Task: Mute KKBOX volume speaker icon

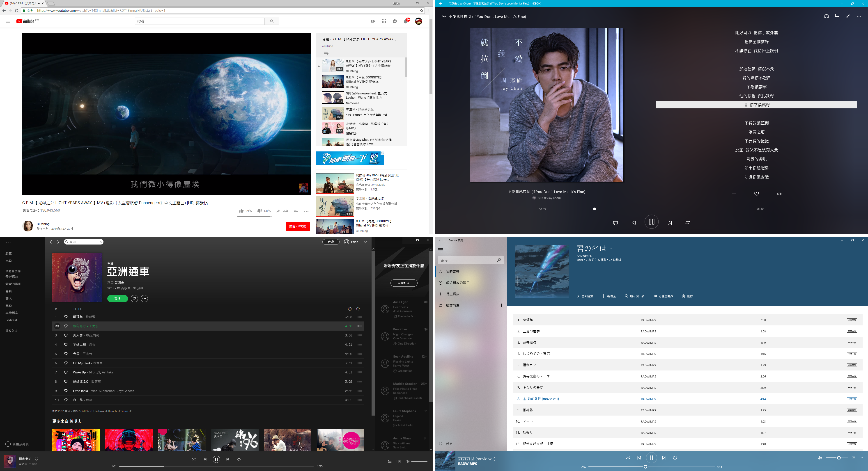Action: click(779, 194)
